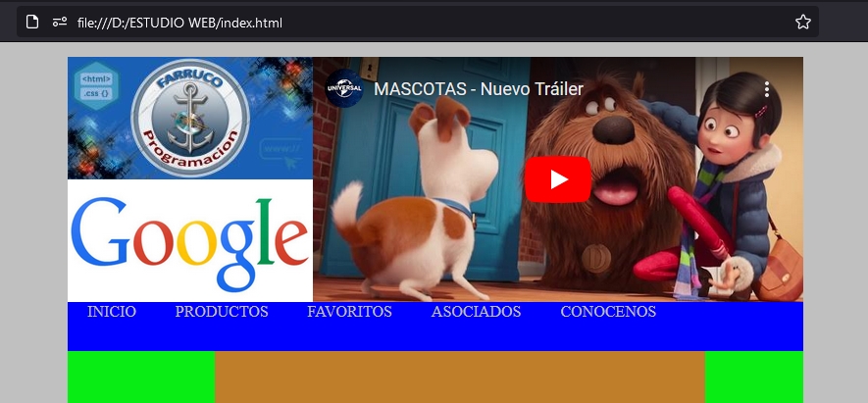
Task: Open the PRODUCTOS menu item
Action: pos(222,312)
